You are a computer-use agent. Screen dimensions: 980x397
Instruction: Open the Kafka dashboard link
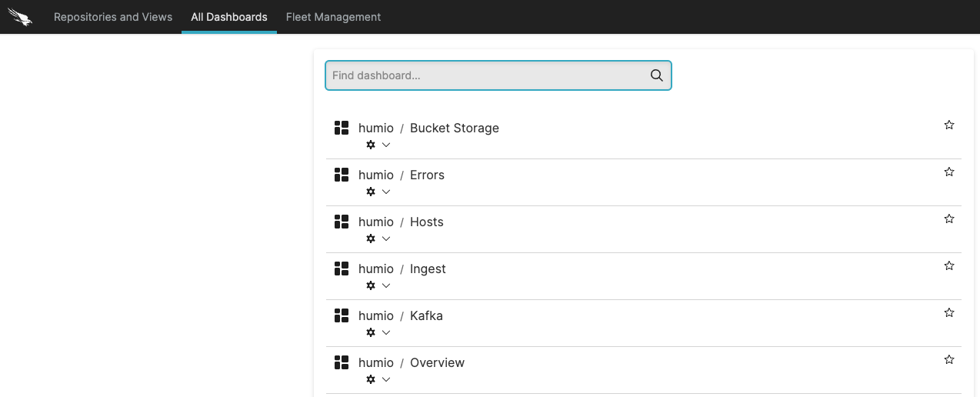pos(426,315)
